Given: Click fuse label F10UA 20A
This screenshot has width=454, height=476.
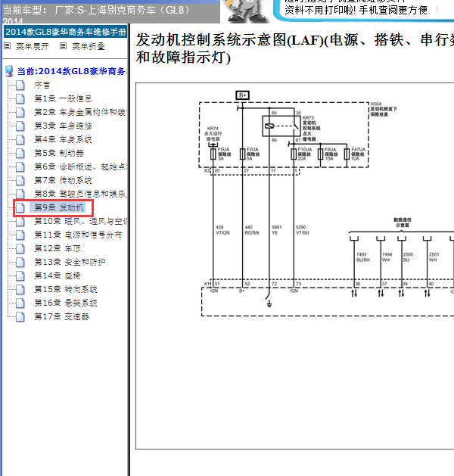Looking at the screenshot, I should [304, 154].
